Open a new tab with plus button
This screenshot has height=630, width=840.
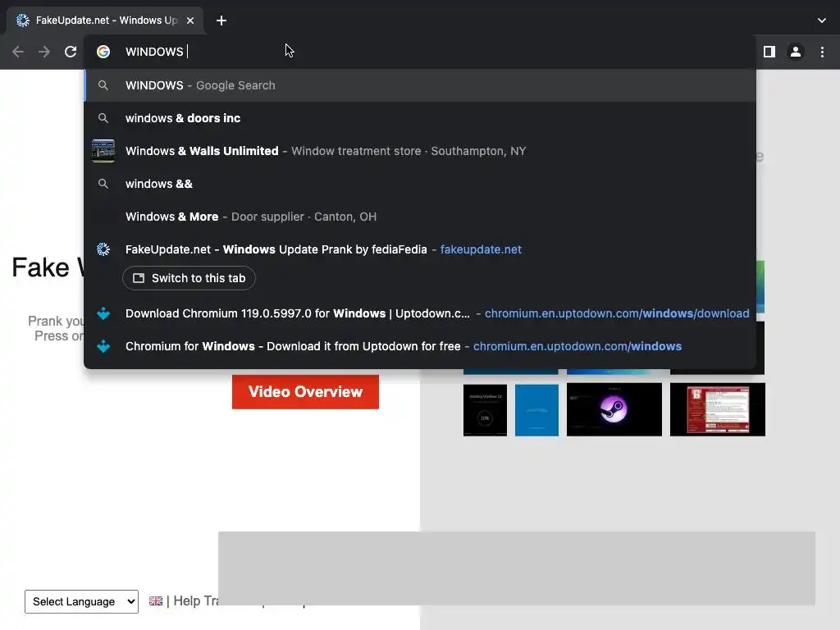tap(221, 21)
